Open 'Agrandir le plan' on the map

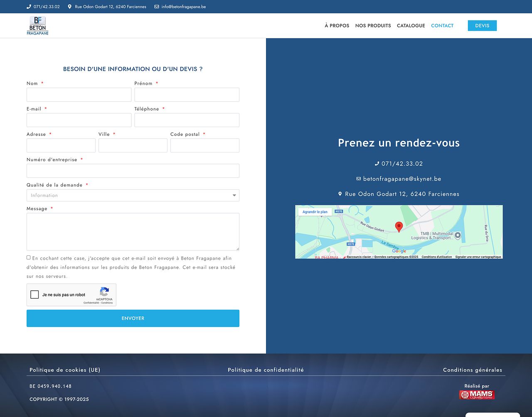315,211
